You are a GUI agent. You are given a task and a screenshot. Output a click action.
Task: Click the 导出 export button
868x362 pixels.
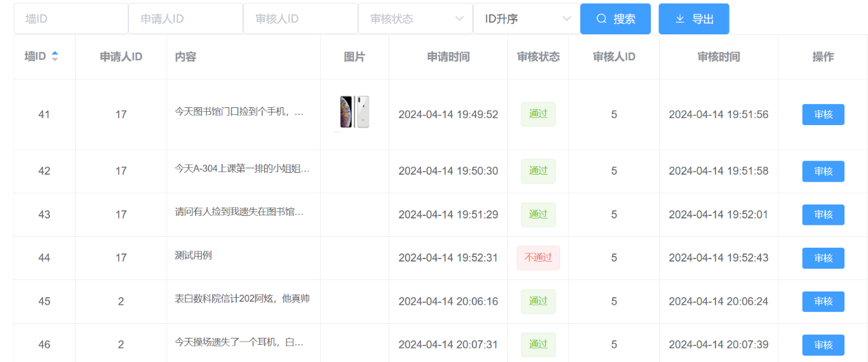tap(694, 19)
